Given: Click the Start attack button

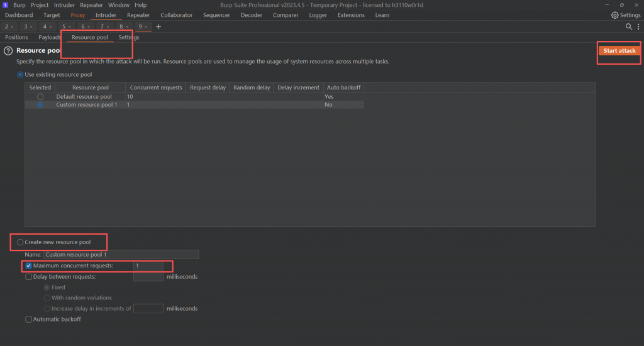Looking at the screenshot, I should (619, 50).
